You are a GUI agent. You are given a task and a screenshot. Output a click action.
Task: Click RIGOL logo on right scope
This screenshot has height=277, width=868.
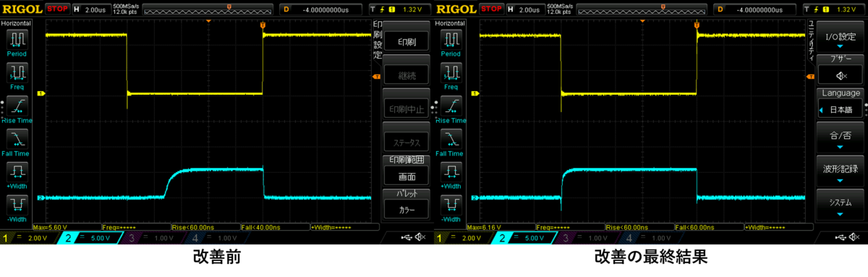point(456,9)
